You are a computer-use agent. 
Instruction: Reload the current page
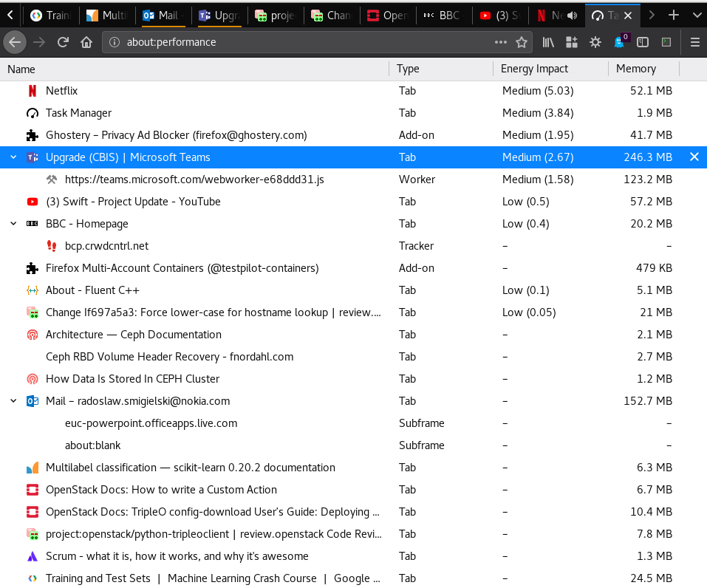(x=63, y=42)
